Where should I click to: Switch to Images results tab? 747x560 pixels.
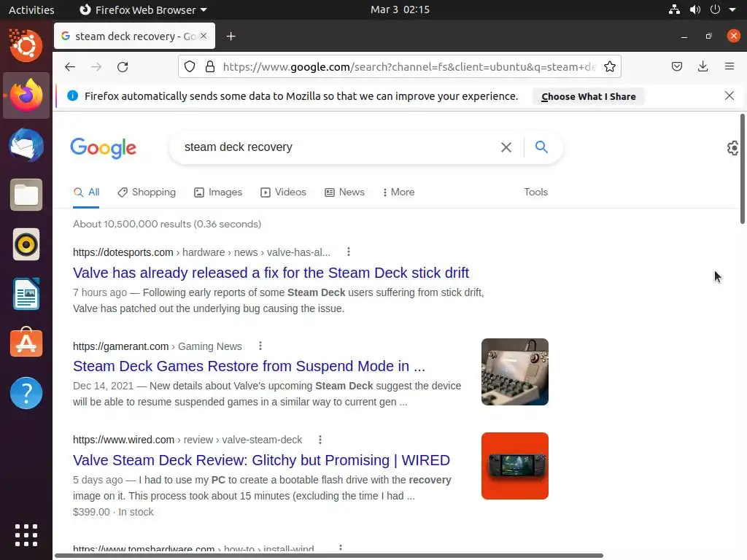click(218, 192)
